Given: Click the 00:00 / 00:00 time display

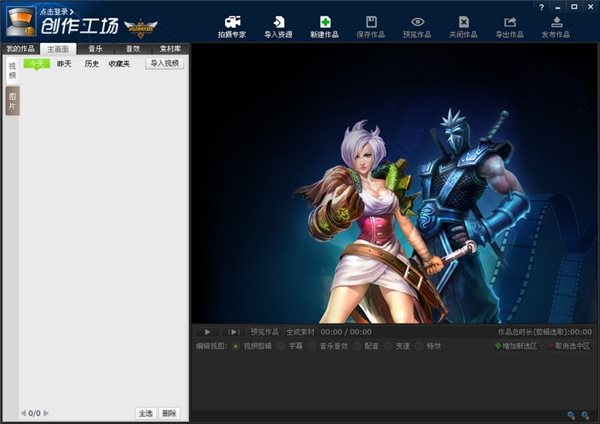Looking at the screenshot, I should (x=346, y=332).
